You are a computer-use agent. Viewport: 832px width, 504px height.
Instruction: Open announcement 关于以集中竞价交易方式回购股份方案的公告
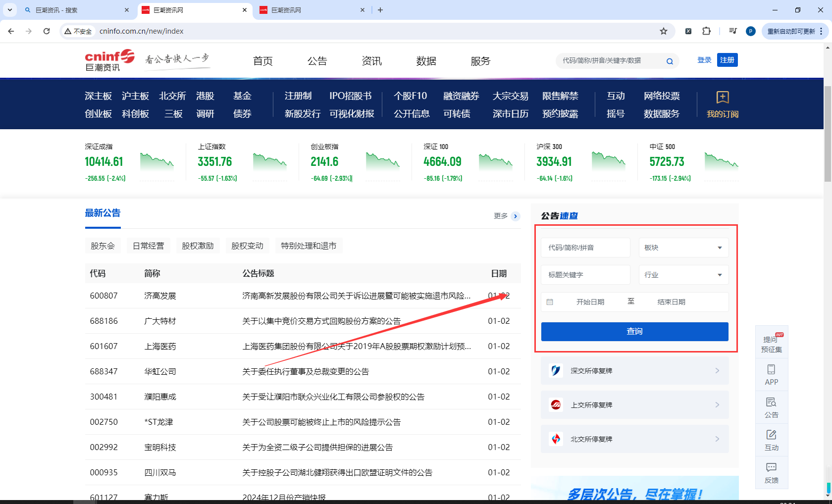(x=321, y=321)
